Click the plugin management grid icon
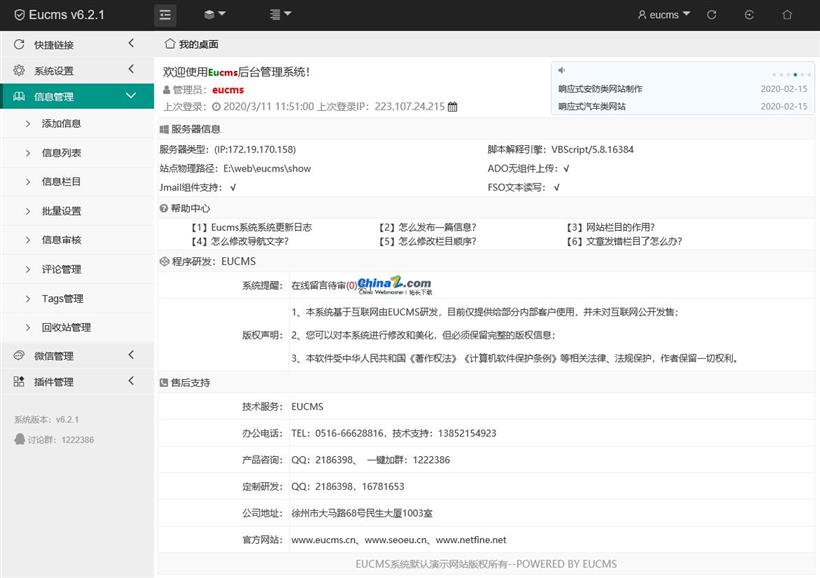 pos(19,381)
